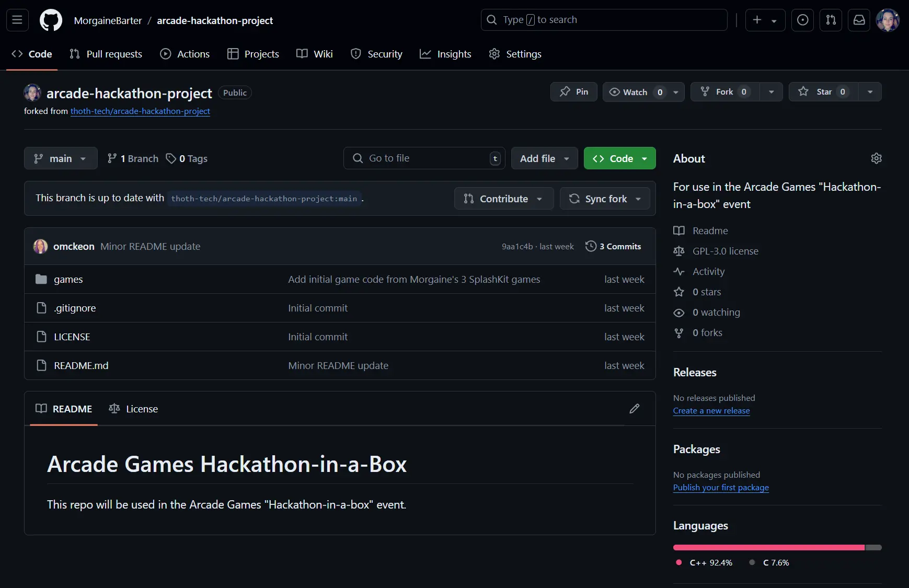Edit repository About details gear icon
Screen dimensions: 909x588
click(876, 158)
